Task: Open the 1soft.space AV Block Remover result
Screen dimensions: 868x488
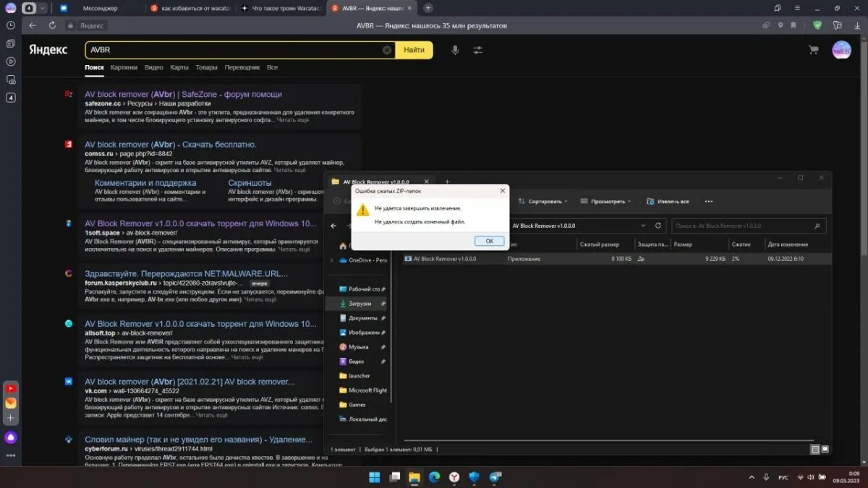Action: 200,223
